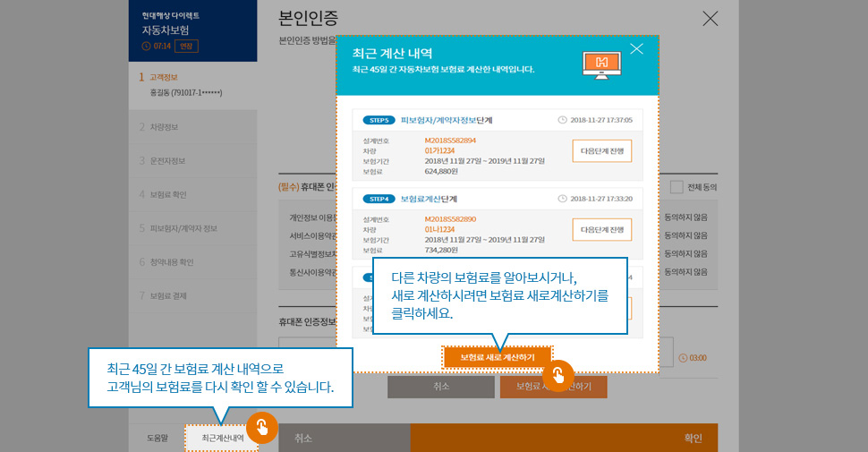
Task: Open the 도움말 link
Action: (157, 439)
